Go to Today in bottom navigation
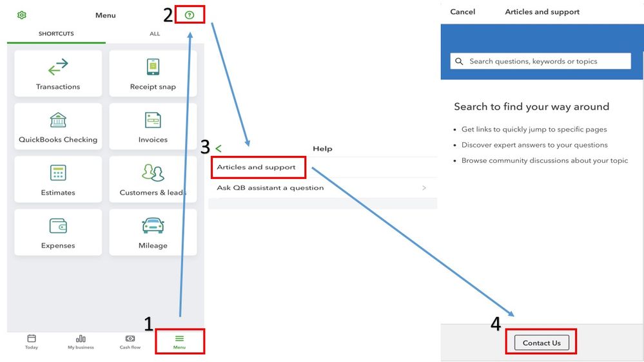Viewport: 644px width, 362px height. [32, 341]
